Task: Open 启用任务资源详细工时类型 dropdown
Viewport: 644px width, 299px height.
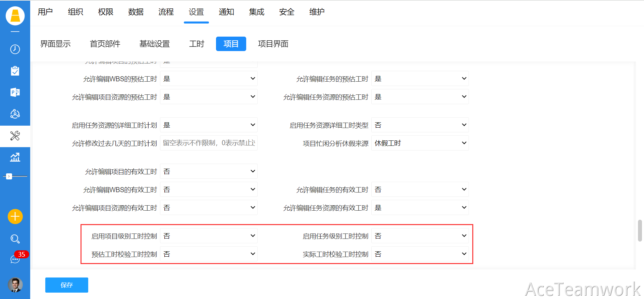Action: pos(420,125)
